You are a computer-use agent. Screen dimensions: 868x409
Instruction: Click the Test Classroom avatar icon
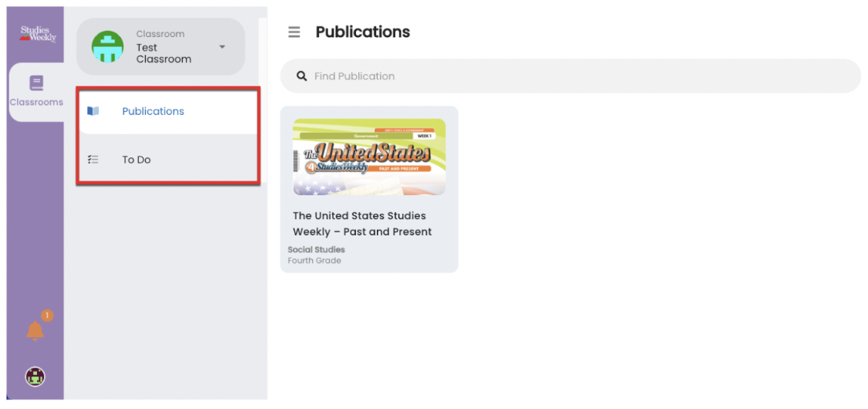click(107, 46)
